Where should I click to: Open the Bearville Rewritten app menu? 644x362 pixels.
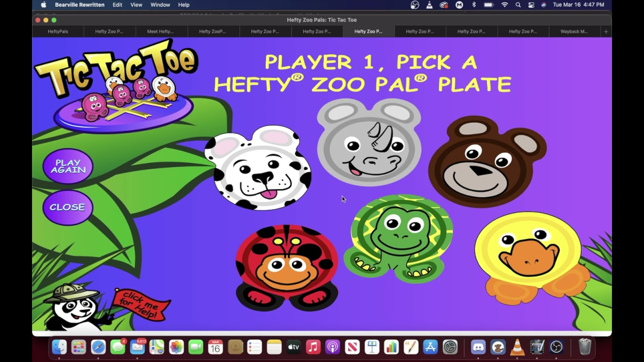tap(79, 5)
